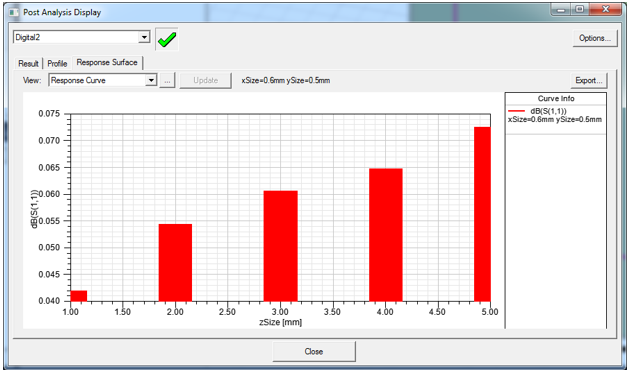This screenshot has width=629, height=370.
Task: Select the Response Surface tab
Action: (x=107, y=63)
